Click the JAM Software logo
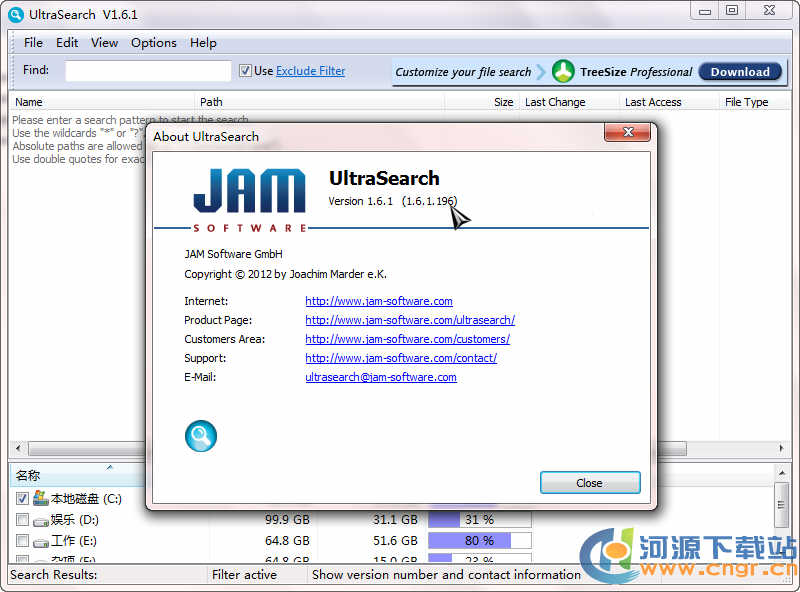This screenshot has width=800, height=592. (250, 199)
